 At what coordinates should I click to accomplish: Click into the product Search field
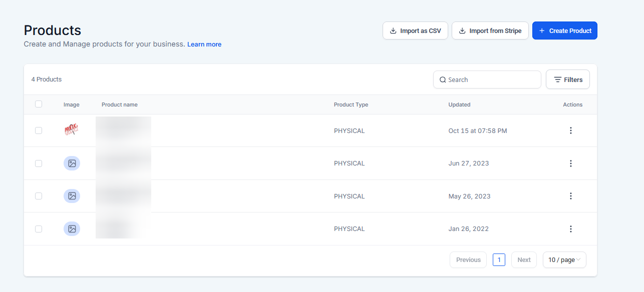(x=491, y=79)
